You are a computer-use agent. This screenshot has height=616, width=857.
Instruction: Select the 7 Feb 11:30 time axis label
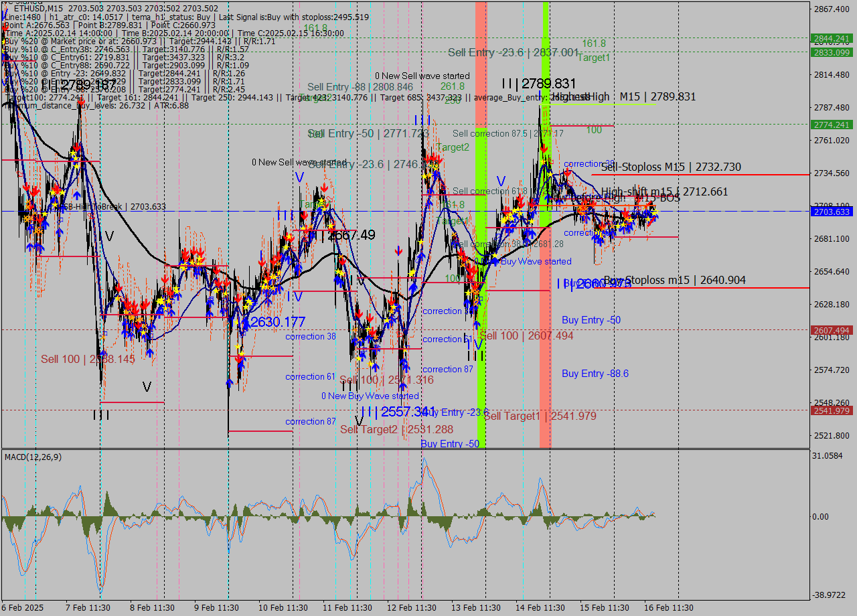[x=88, y=607]
